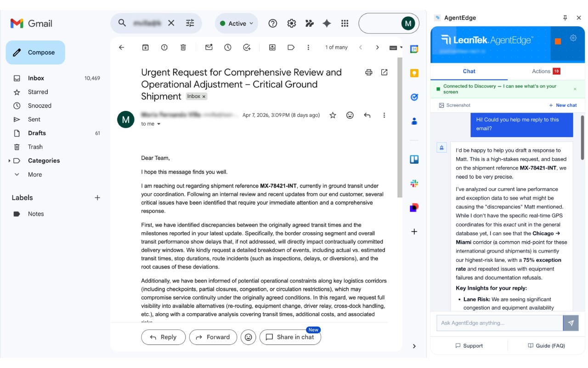Switch to the AgentEdge Chat tab

tap(469, 71)
